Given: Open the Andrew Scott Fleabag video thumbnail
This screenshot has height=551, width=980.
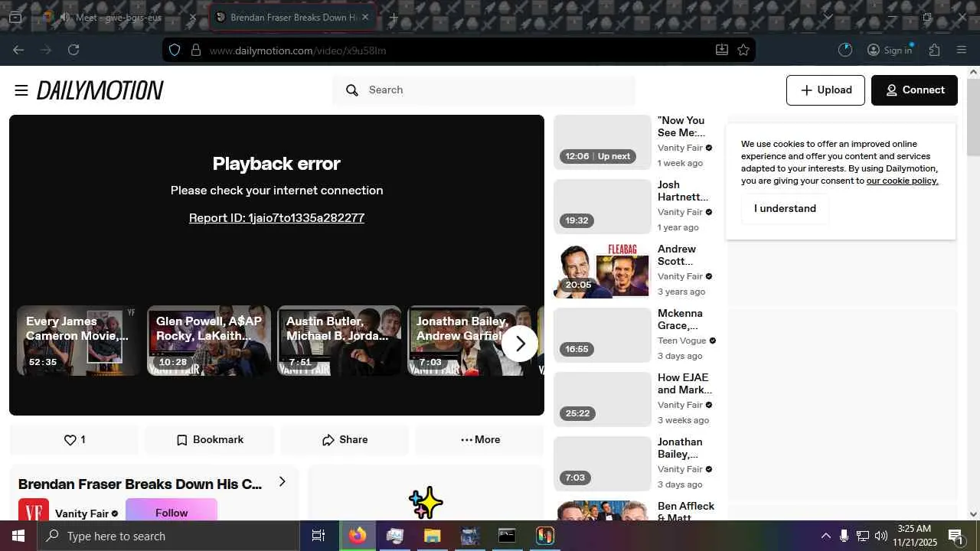Looking at the screenshot, I should coord(602,271).
